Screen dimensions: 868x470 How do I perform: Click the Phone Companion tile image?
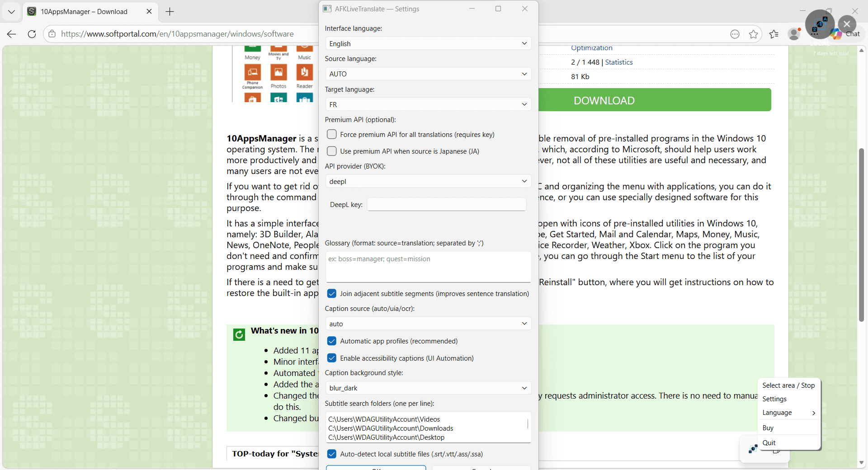pos(253,71)
